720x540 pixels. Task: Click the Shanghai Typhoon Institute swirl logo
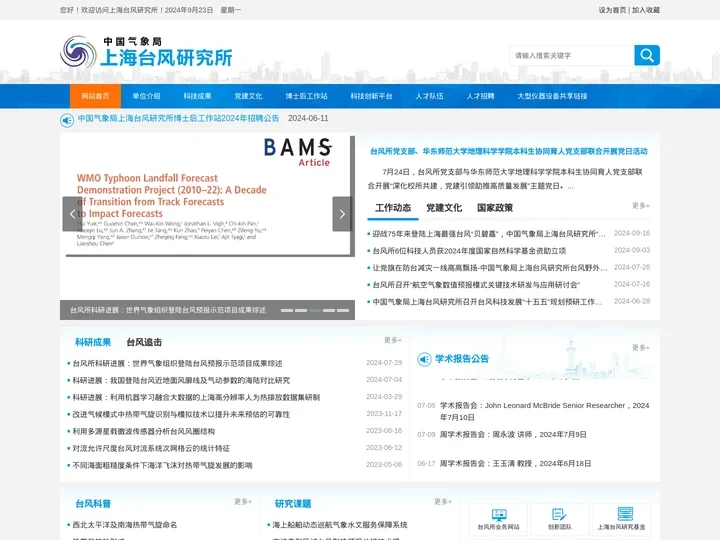(78, 52)
